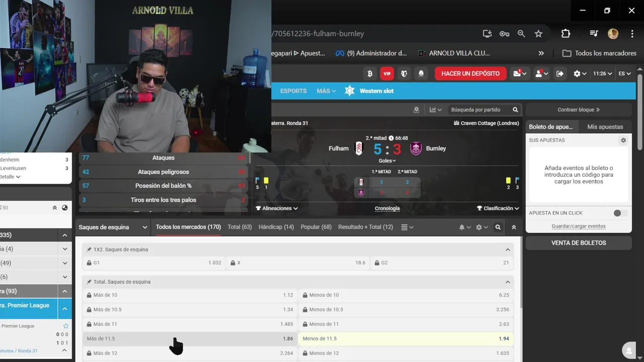
Task: Pin the 1X2. Saques de esquina market
Action: coord(89,249)
